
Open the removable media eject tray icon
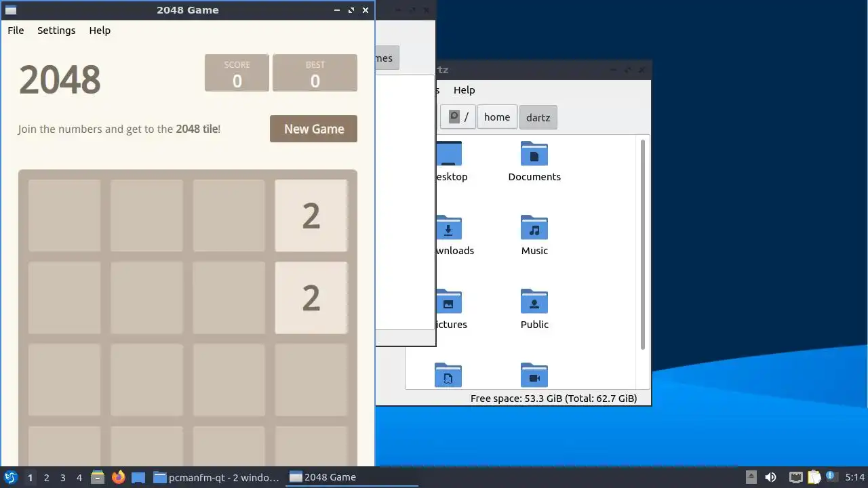coord(751,477)
